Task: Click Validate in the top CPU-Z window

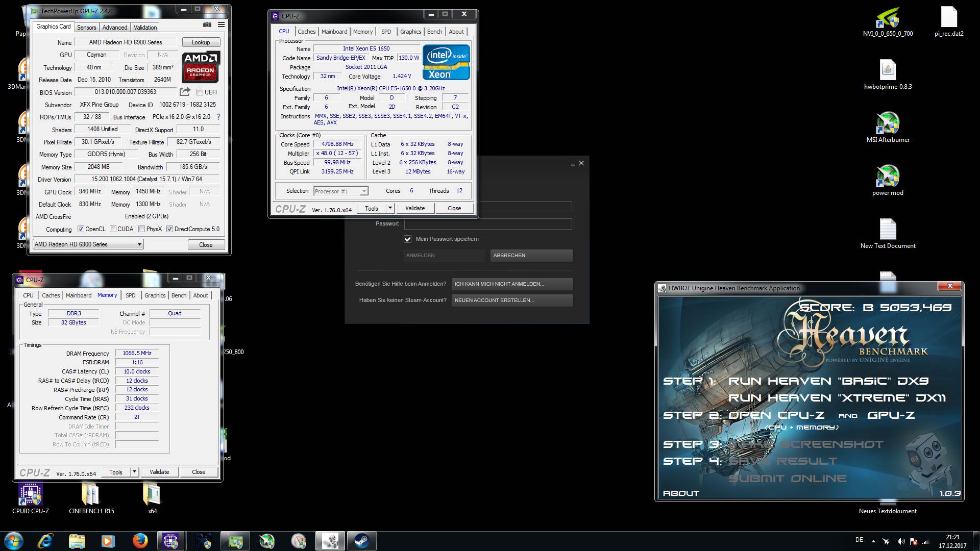Action: point(415,208)
